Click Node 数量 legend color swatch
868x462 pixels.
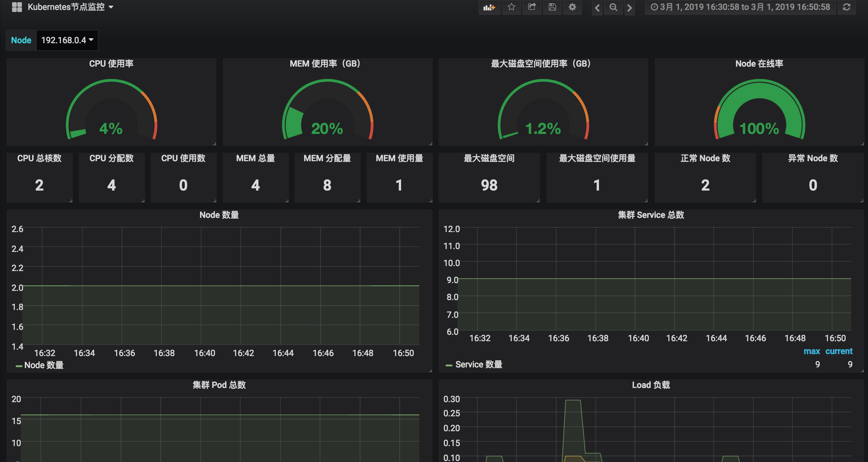click(x=19, y=366)
